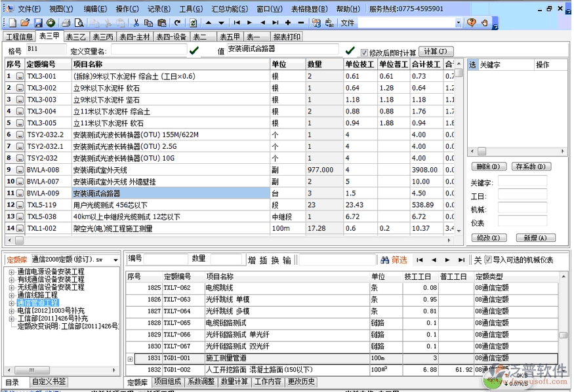Open the 定额库 dropdown list

[116, 260]
